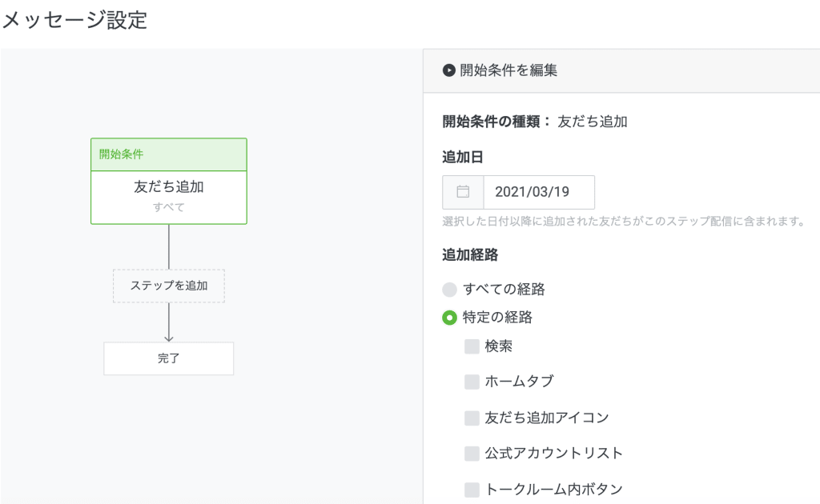
Task: Click the 開始条件を編集 panel header text
Action: (x=508, y=70)
